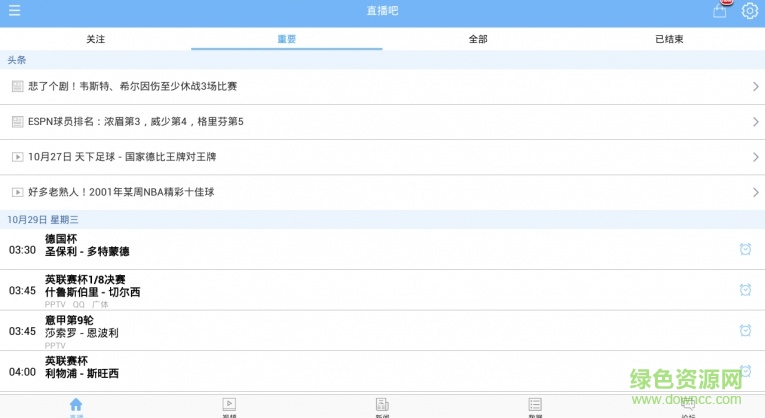Open headline ESPN球员排名
Viewport: 765px width, 418px height.
click(x=382, y=122)
